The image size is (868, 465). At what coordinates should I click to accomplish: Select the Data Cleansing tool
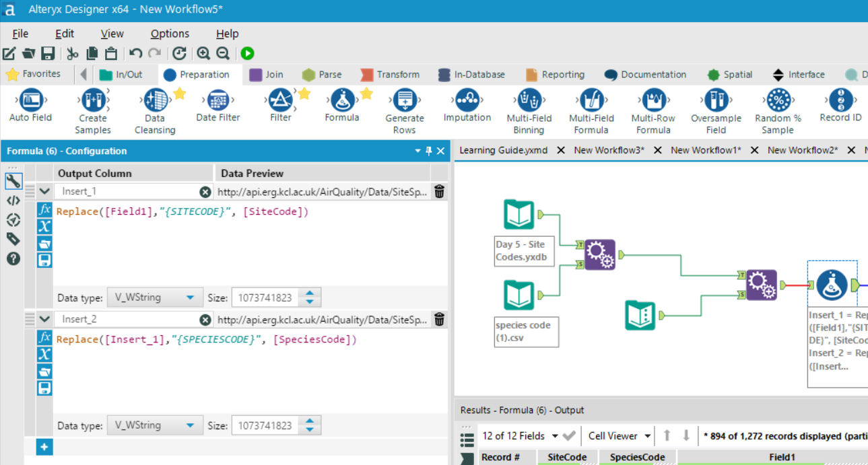click(x=155, y=101)
